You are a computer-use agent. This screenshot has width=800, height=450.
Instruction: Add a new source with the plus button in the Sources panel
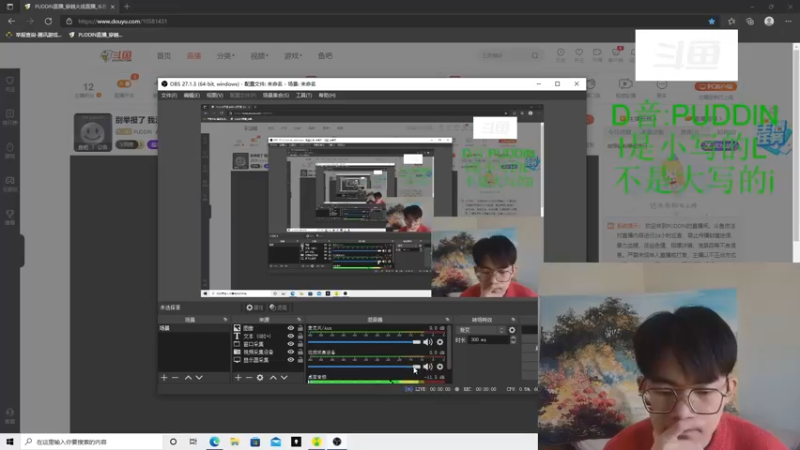[x=238, y=378]
